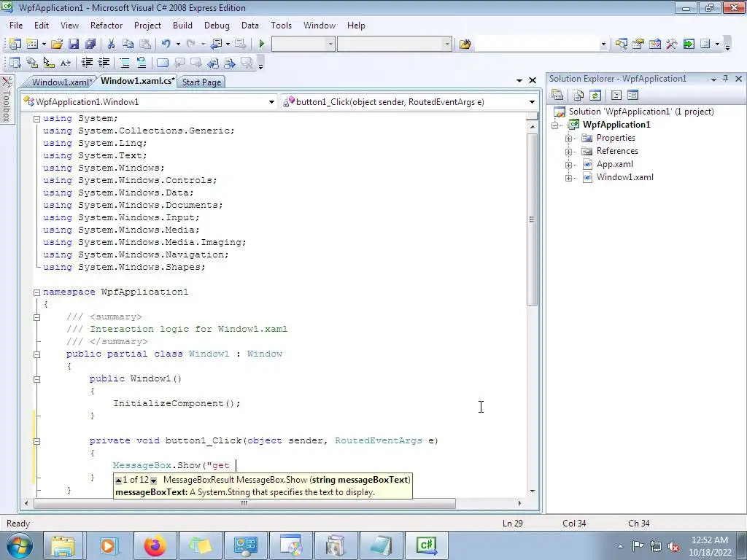
Task: Click the View Designer icon in Solution Explorer
Action: click(x=632, y=96)
